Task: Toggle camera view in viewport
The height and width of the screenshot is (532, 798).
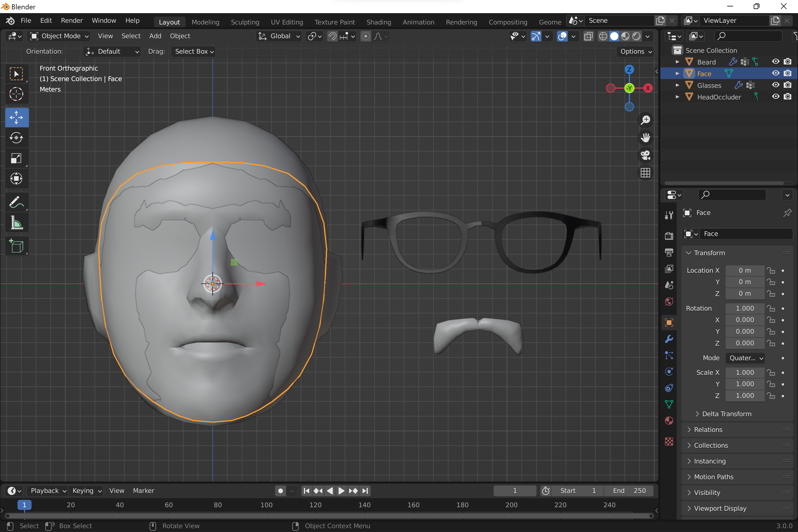Action: point(645,155)
